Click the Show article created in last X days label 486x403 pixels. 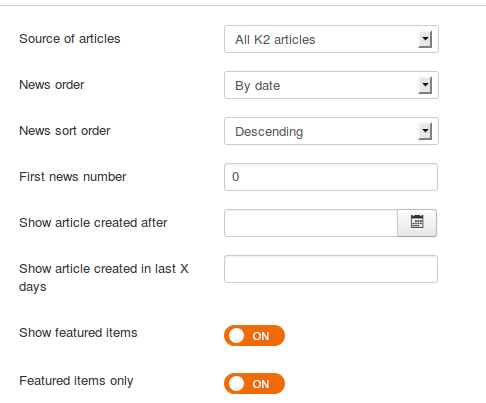[x=104, y=278]
